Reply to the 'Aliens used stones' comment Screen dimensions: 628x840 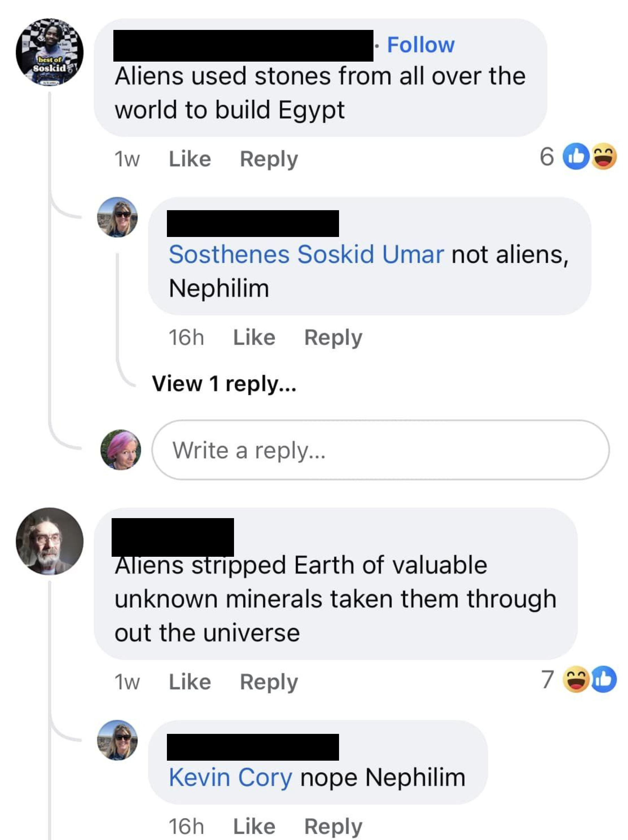click(269, 159)
